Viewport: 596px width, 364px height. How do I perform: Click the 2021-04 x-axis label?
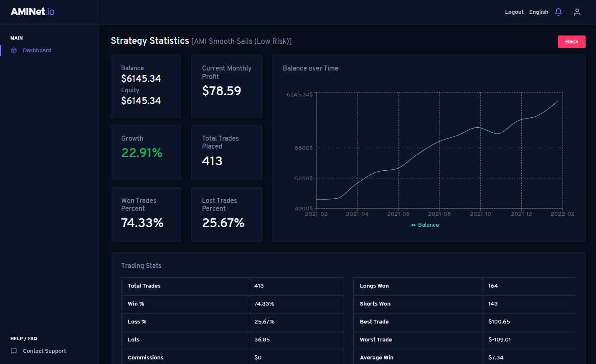tap(357, 214)
